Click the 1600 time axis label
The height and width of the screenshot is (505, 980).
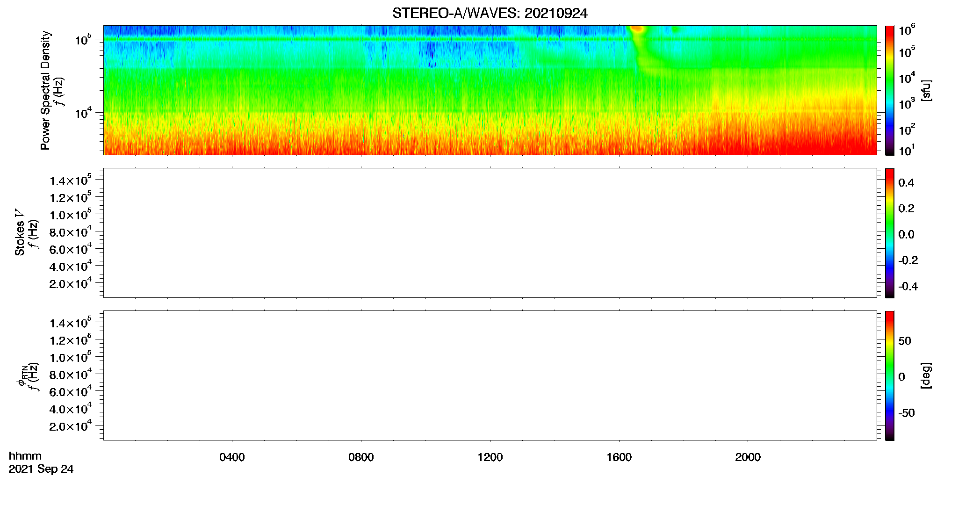619,457
